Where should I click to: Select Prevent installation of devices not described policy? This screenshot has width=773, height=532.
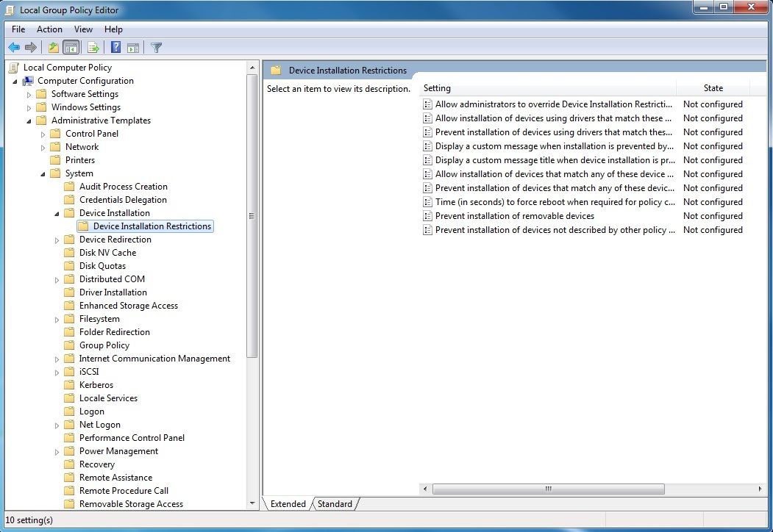point(555,230)
